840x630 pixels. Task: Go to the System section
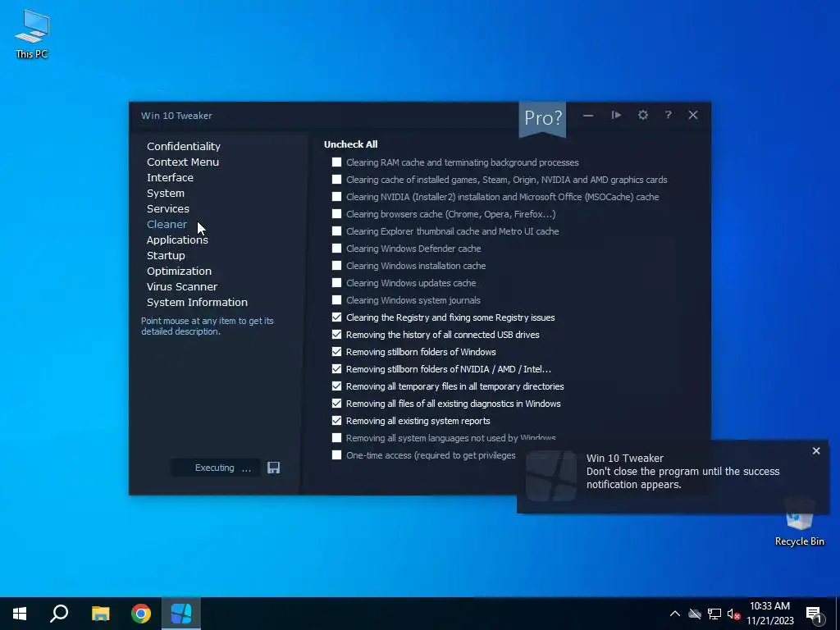pos(166,193)
